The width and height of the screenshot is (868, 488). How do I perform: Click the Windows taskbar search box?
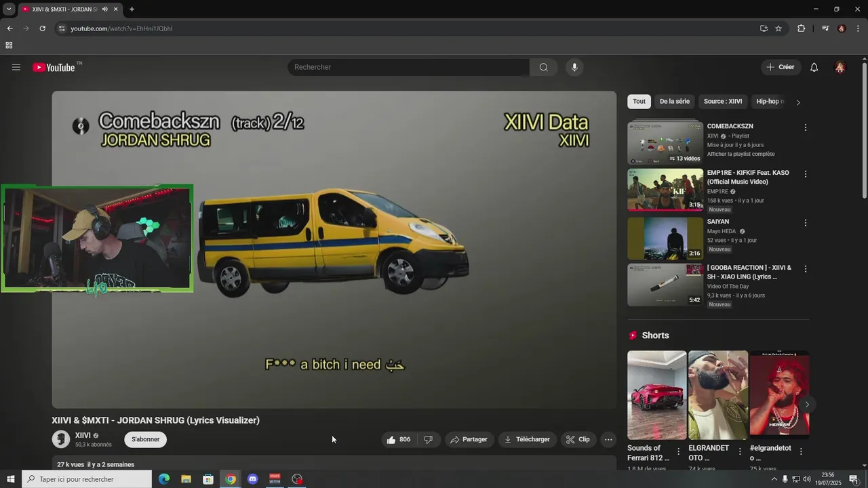point(87,479)
